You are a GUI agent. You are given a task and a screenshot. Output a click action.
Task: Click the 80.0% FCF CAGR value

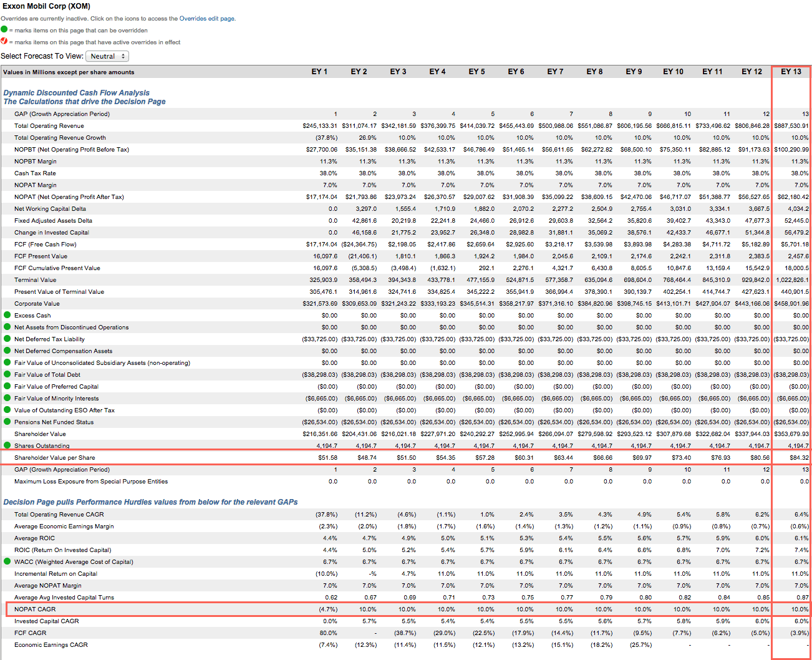(329, 633)
